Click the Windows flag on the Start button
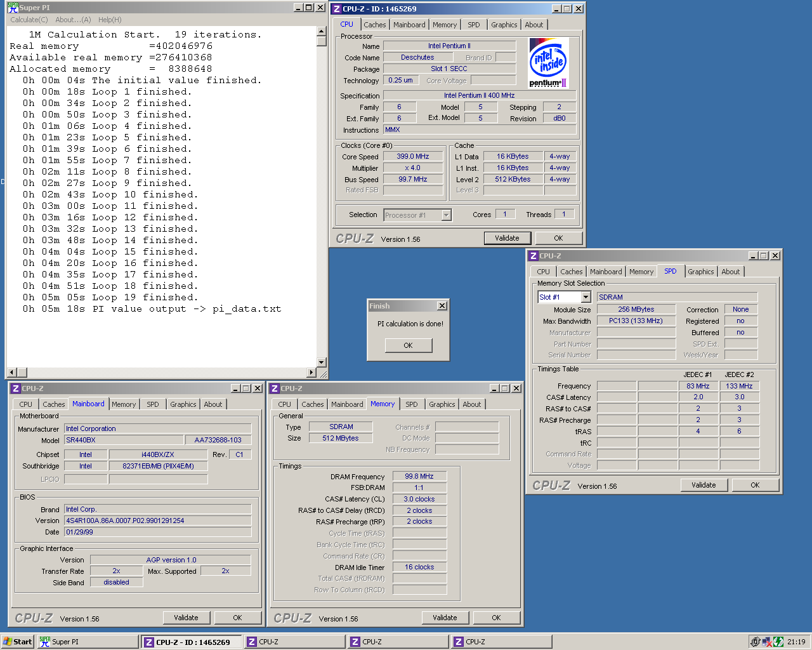The width and height of the screenshot is (812, 650). (x=8, y=642)
